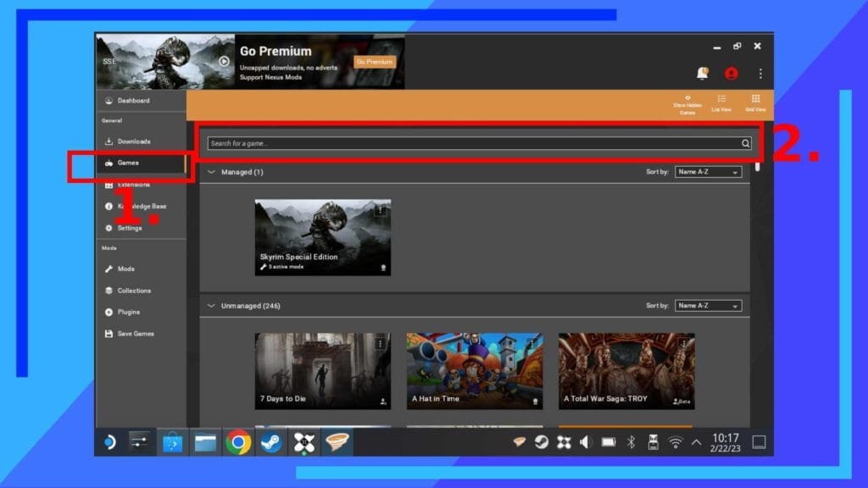This screenshot has height=488, width=868.
Task: Open the Skyrim Special Edition tile menu dots
Action: tap(381, 210)
